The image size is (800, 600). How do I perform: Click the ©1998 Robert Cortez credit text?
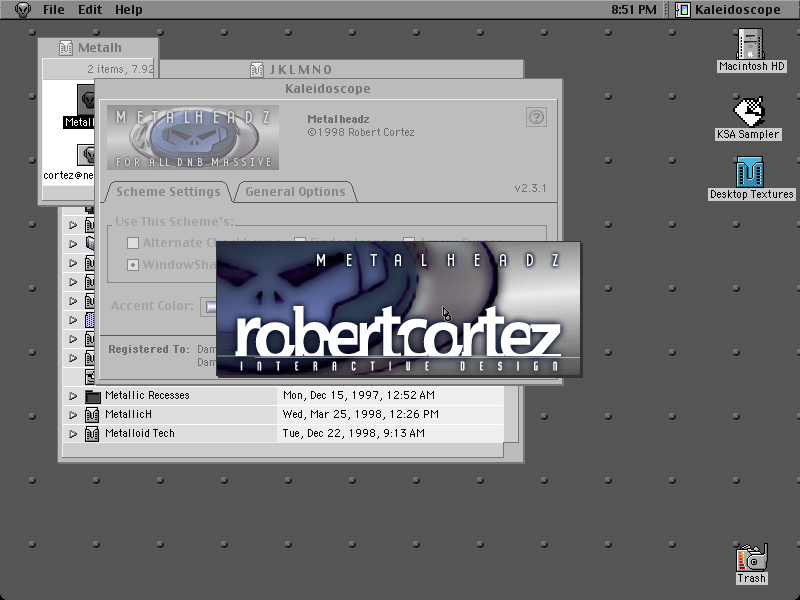pyautogui.click(x=361, y=133)
